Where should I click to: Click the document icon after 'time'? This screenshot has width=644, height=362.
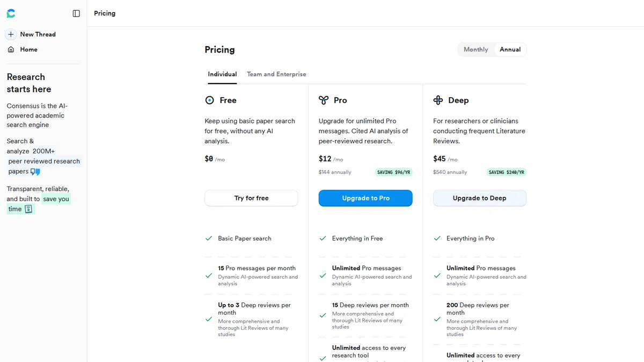[x=28, y=209]
